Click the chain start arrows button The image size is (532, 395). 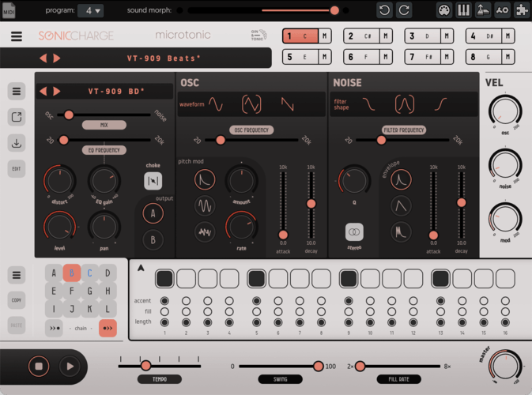tap(54, 328)
